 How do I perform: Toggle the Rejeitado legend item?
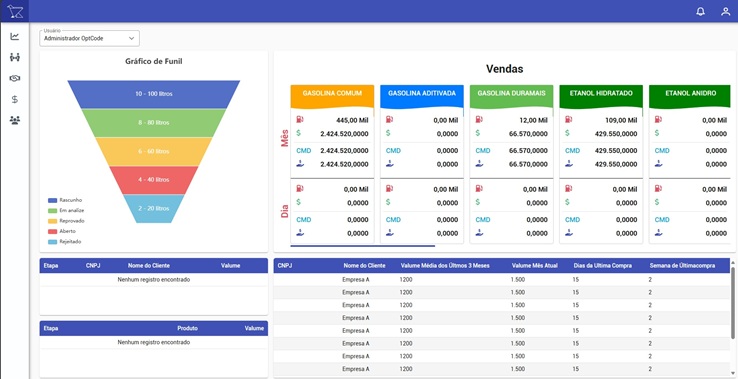(64, 242)
